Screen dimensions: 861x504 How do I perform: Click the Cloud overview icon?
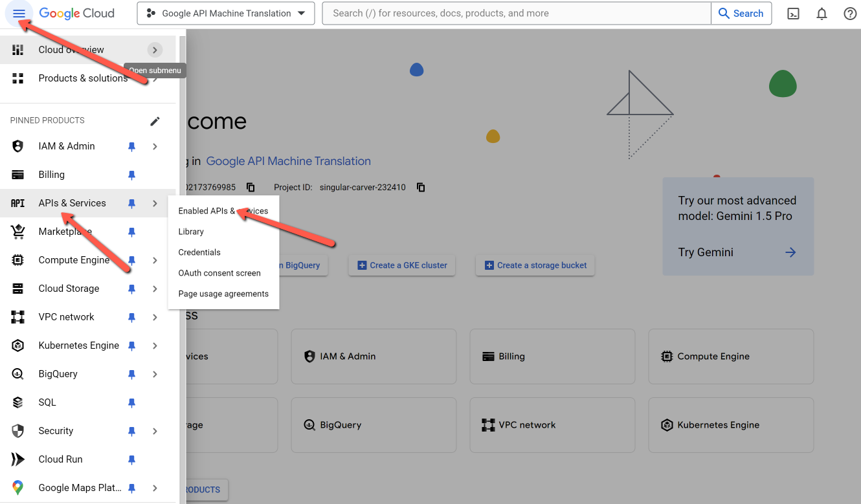pyautogui.click(x=18, y=50)
